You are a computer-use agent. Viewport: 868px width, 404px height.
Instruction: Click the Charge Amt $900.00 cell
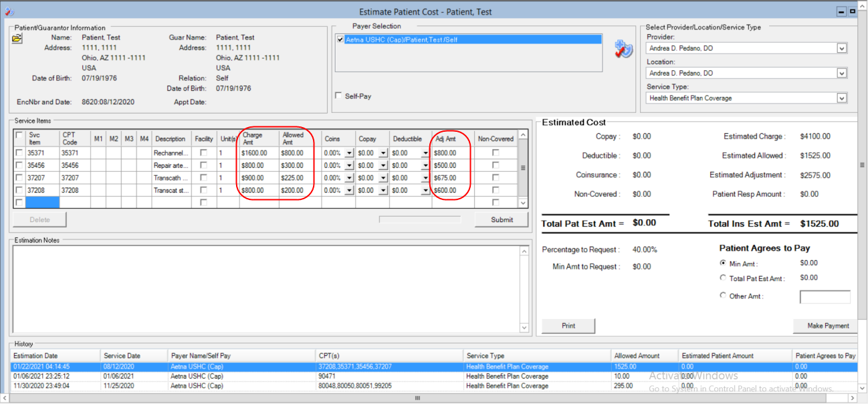(259, 178)
